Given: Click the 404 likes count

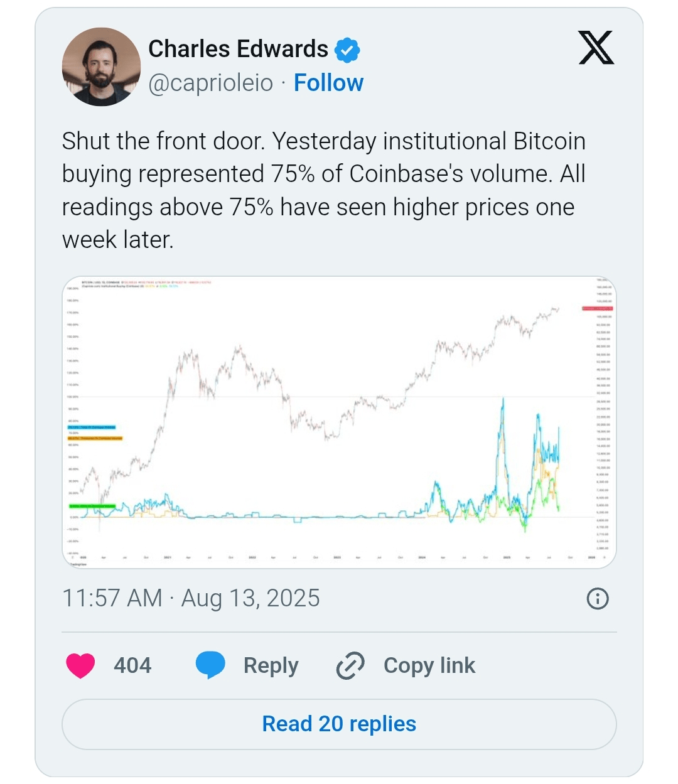Looking at the screenshot, I should 132,665.
